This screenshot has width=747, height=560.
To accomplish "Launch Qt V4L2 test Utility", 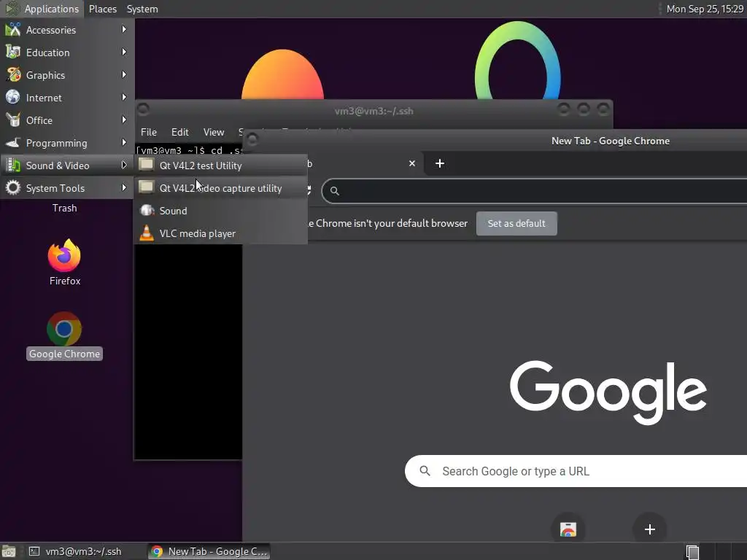I will point(220,166).
